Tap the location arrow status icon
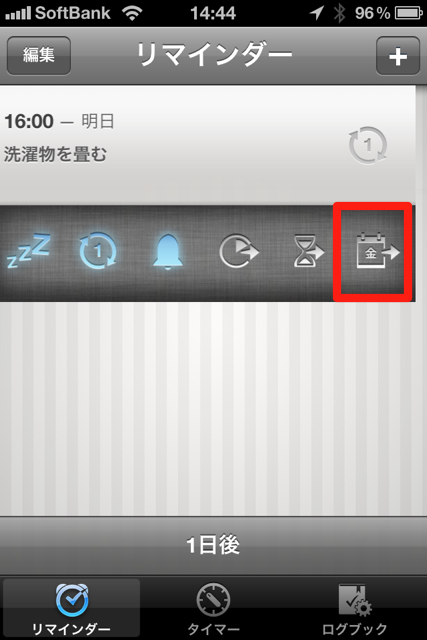This screenshot has width=427, height=640. [x=316, y=13]
